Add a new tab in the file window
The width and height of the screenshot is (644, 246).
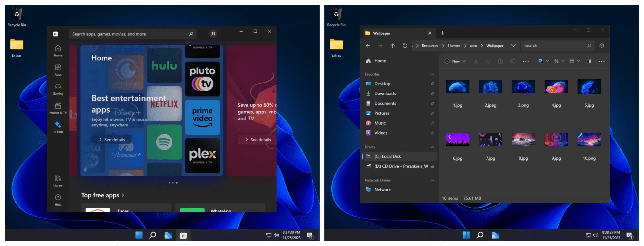(x=442, y=33)
